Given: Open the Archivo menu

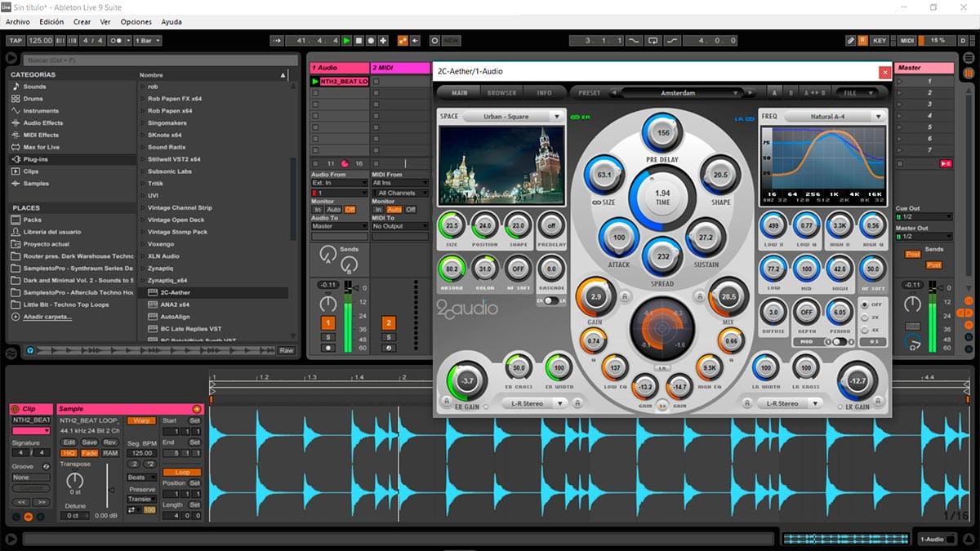Looking at the screenshot, I should pos(18,22).
